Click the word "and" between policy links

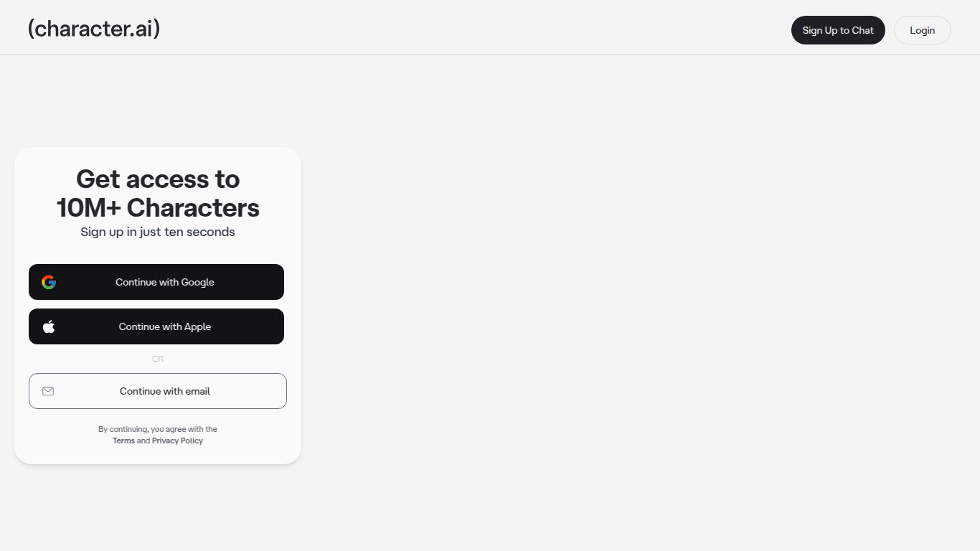[x=143, y=441]
